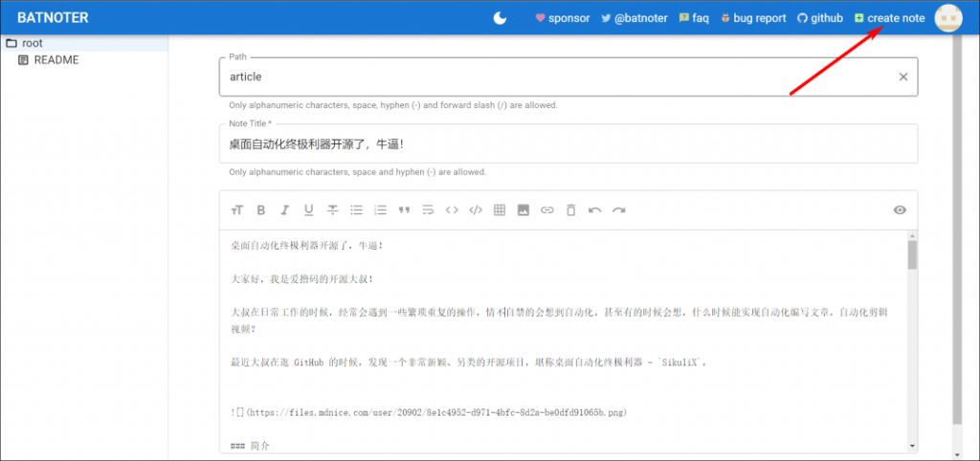980x461 pixels.
Task: Insert a bulleted list
Action: point(356,210)
